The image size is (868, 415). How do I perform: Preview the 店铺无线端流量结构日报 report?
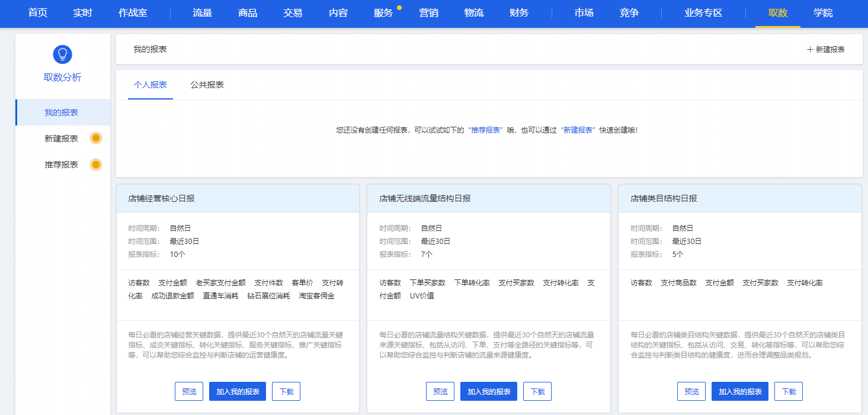coord(440,391)
